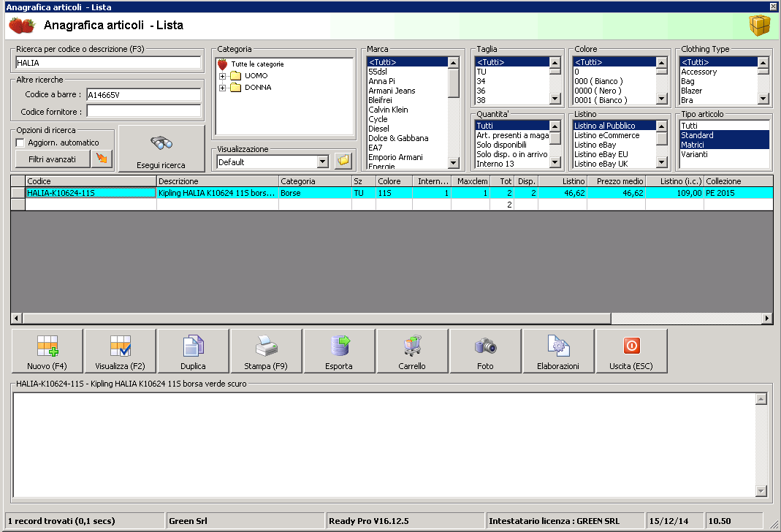Click the Quantita' list scroll down arrow
The height and width of the screenshot is (532, 781).
coord(555,162)
